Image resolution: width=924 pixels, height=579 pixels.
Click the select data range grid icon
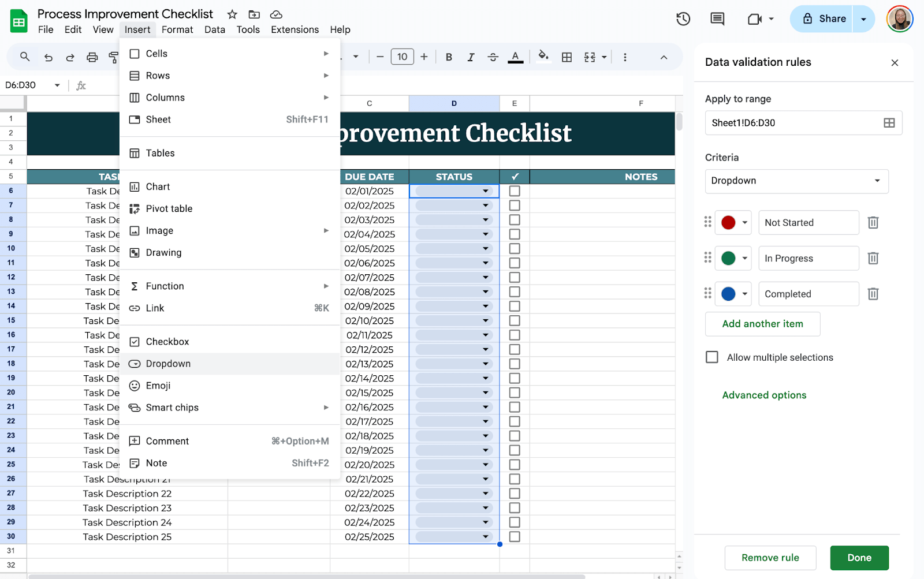889,123
